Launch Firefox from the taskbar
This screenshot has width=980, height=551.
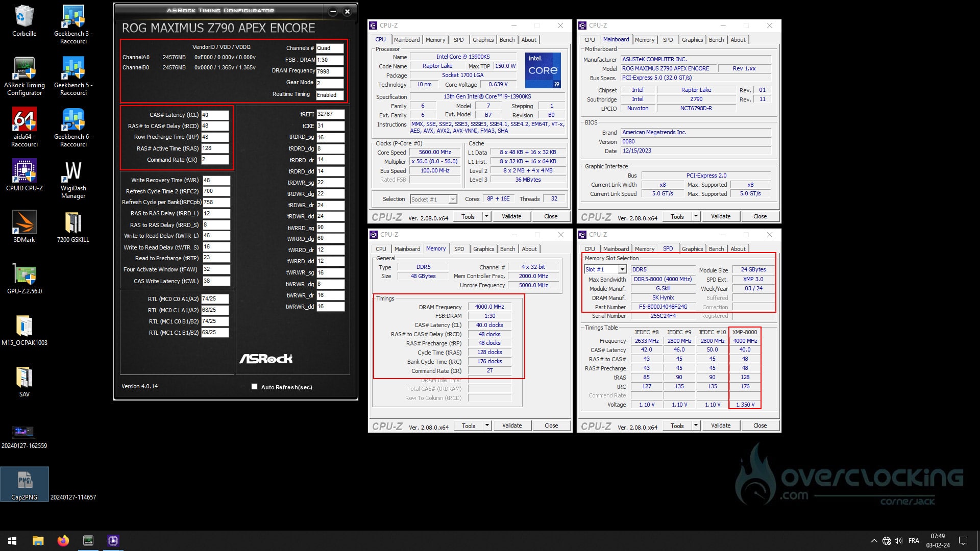click(x=63, y=540)
